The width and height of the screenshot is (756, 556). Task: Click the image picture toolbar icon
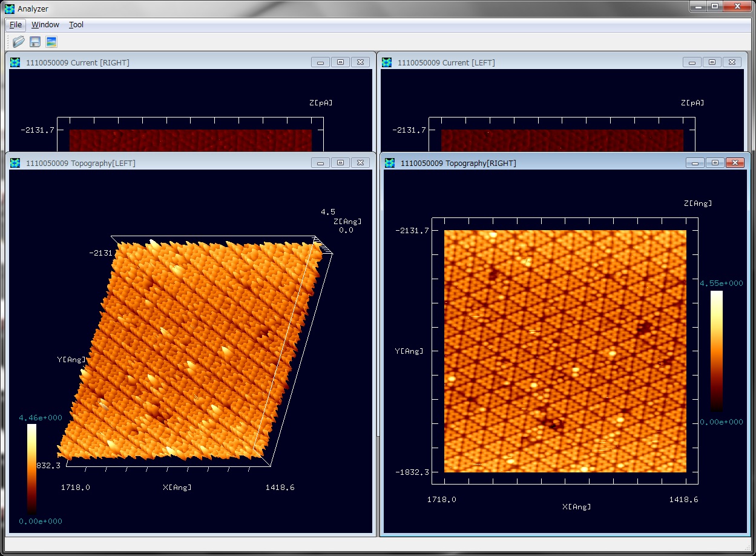51,42
